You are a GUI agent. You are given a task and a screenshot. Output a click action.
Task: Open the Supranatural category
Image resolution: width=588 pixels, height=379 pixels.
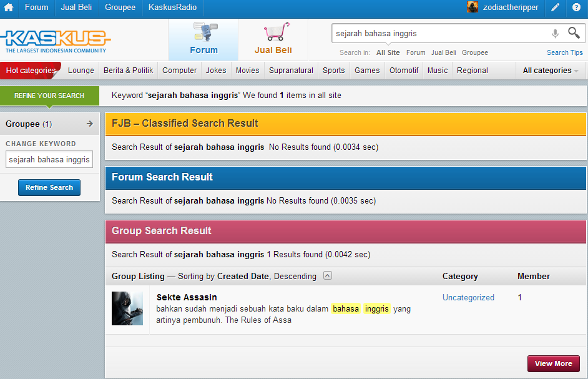[x=291, y=71]
